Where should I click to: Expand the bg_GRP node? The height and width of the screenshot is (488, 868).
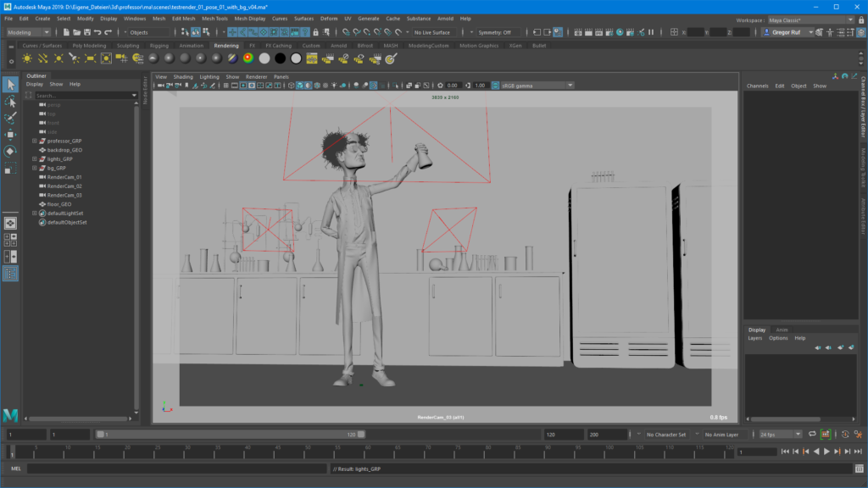pos(34,169)
